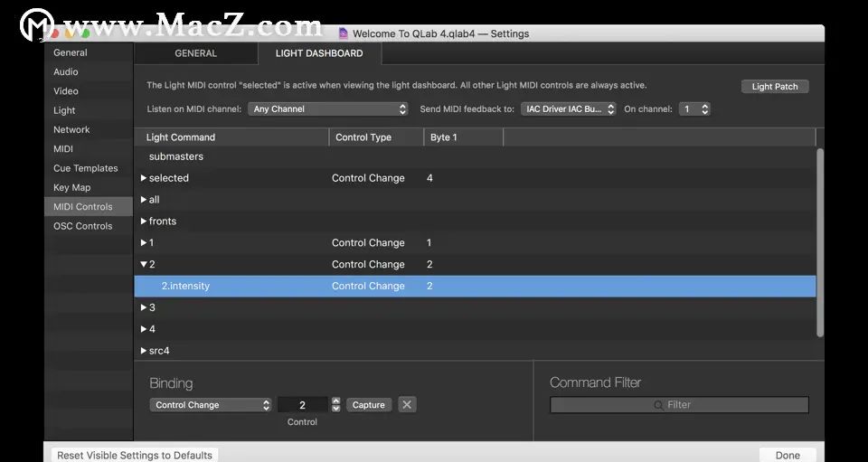Screen dimensions: 868x462
Task: Open the On channel dropdown
Action: [x=694, y=109]
